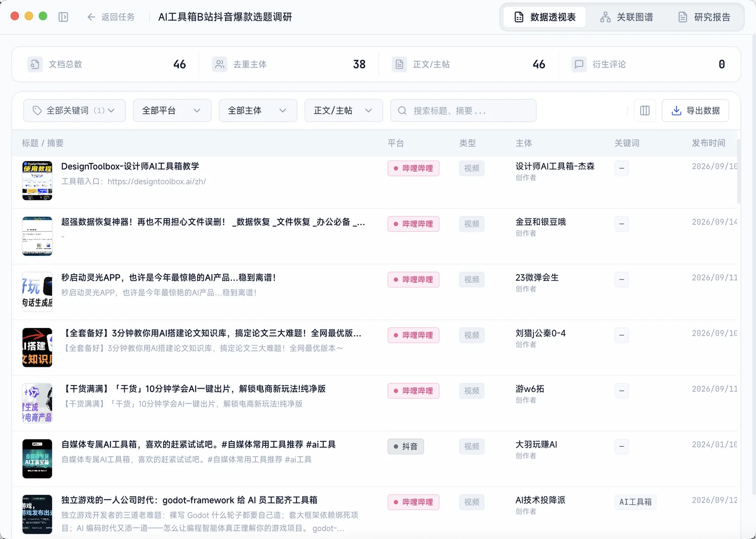The width and height of the screenshot is (756, 539).
Task: Open the 全部主体 author dropdown
Action: 258,111
